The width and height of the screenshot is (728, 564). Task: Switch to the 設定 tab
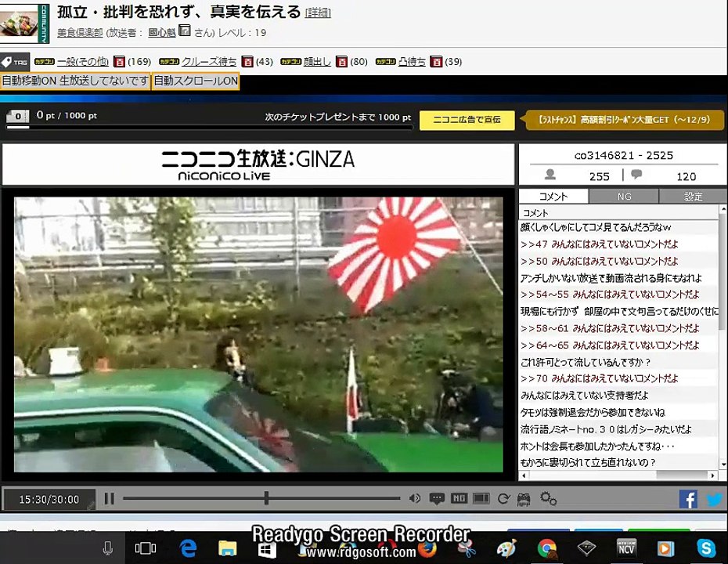click(x=694, y=197)
